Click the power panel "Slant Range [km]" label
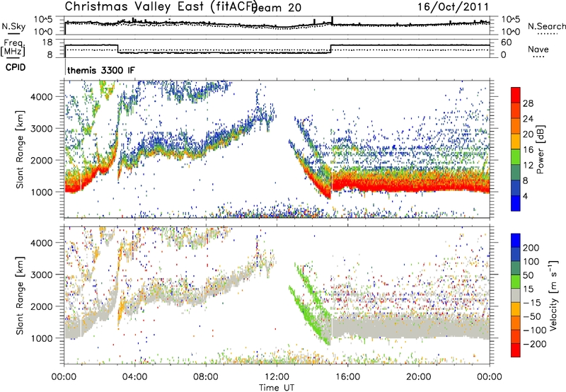This screenshot has width=566, height=392. 20,149
